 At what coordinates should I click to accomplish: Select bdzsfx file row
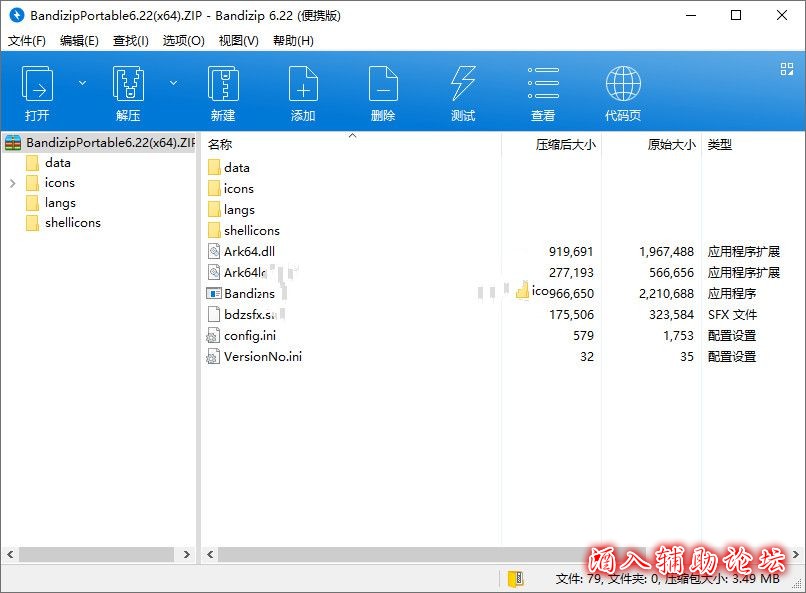[503, 314]
